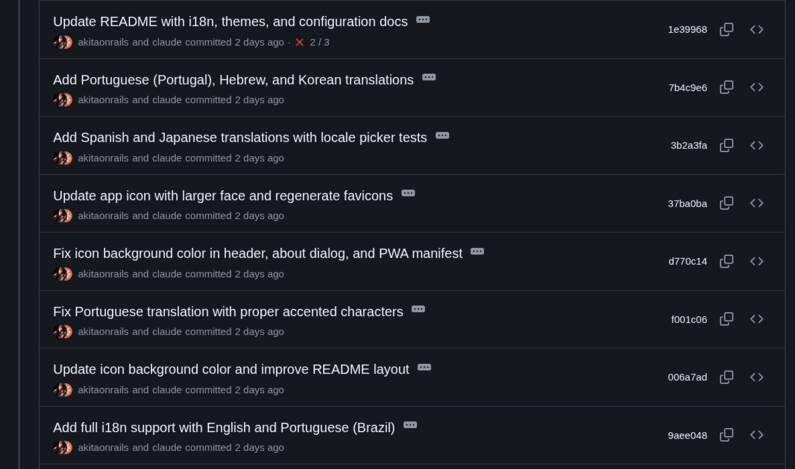Click author avatar on Update icon background commit

(63, 390)
